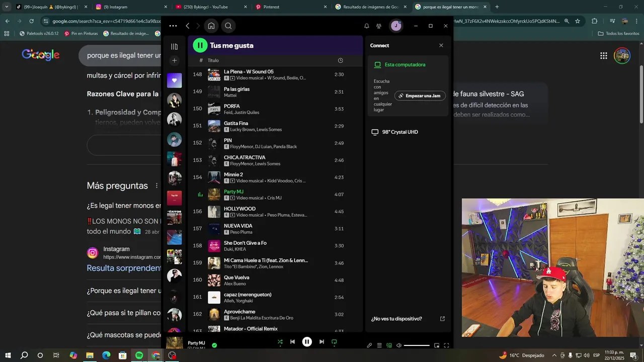Close the Connect panel
This screenshot has height=362, width=644.
[x=441, y=45]
